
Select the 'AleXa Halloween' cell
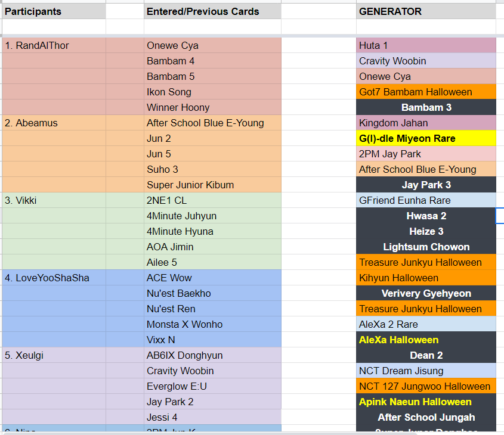coord(426,340)
